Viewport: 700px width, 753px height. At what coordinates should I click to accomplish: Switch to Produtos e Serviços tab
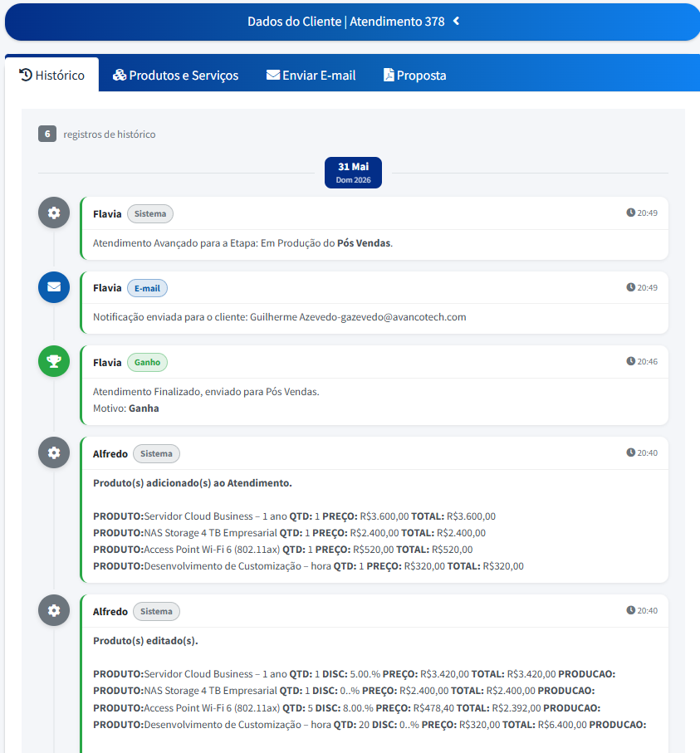click(x=175, y=75)
